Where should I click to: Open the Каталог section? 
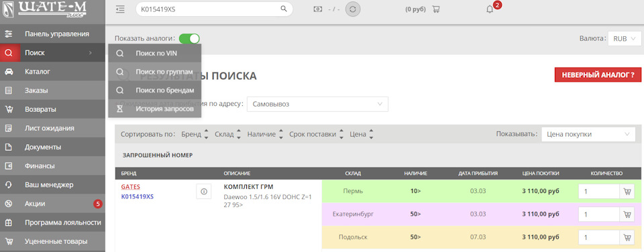(52, 72)
